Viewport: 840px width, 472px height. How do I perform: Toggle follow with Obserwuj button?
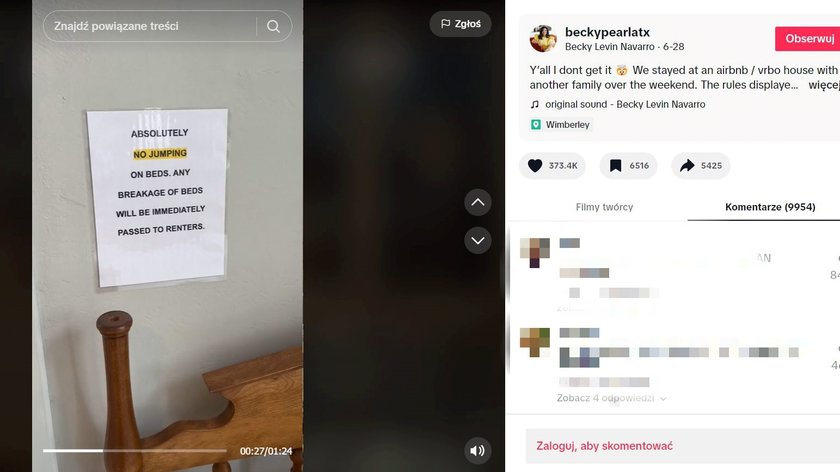point(808,39)
